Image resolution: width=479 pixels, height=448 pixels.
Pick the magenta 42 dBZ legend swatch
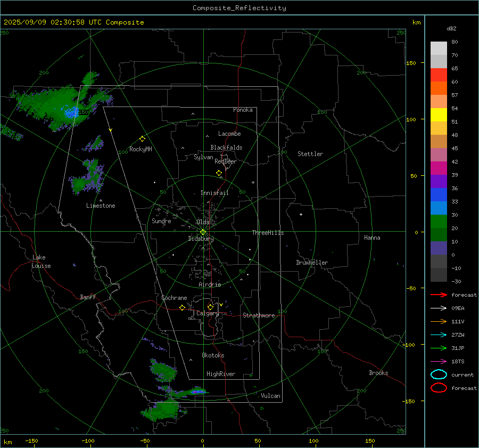[439, 168]
